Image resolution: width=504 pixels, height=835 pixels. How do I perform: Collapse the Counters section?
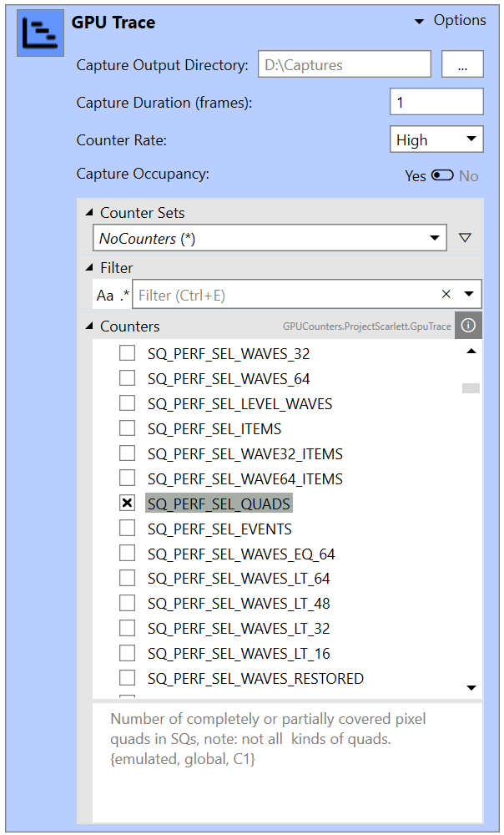pyautogui.click(x=89, y=326)
